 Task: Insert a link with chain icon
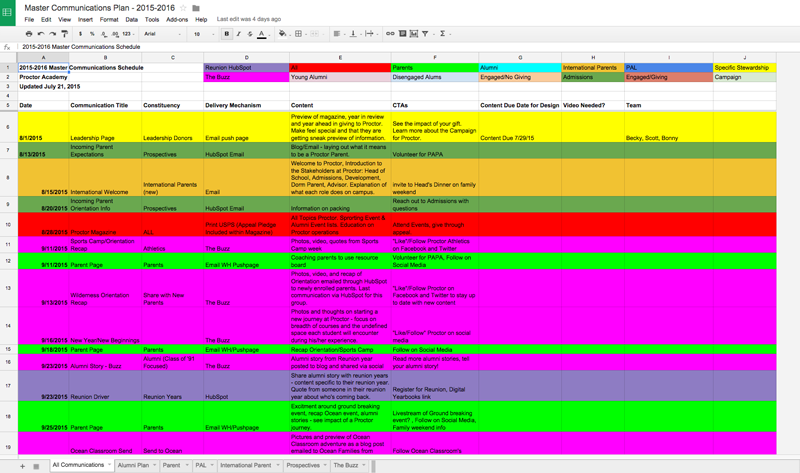pos(390,34)
